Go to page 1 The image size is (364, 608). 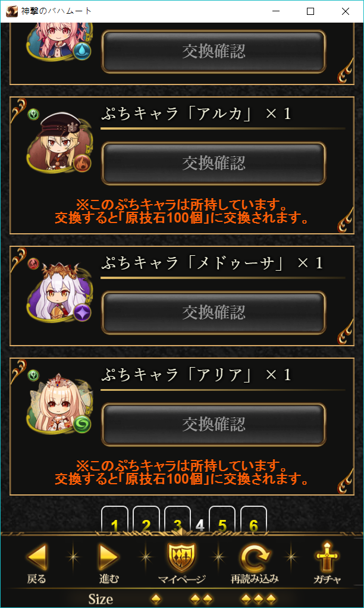coord(114,519)
